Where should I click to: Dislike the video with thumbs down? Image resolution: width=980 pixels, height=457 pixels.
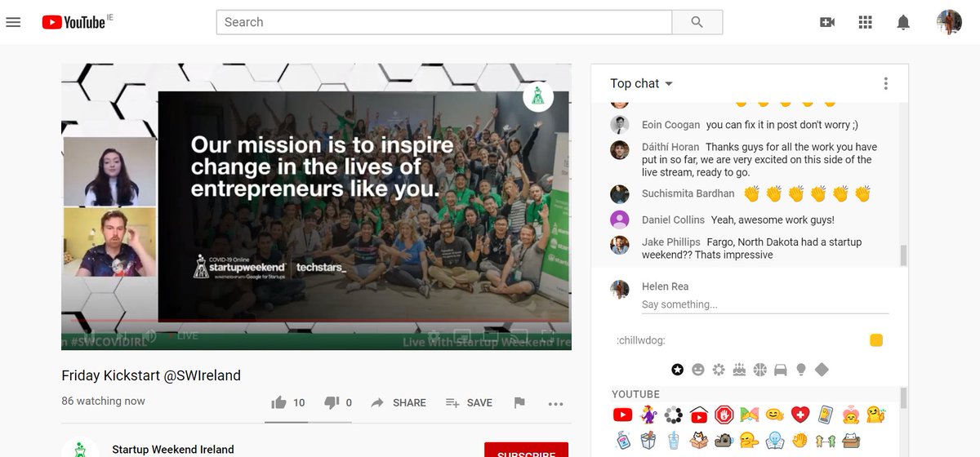coord(332,402)
